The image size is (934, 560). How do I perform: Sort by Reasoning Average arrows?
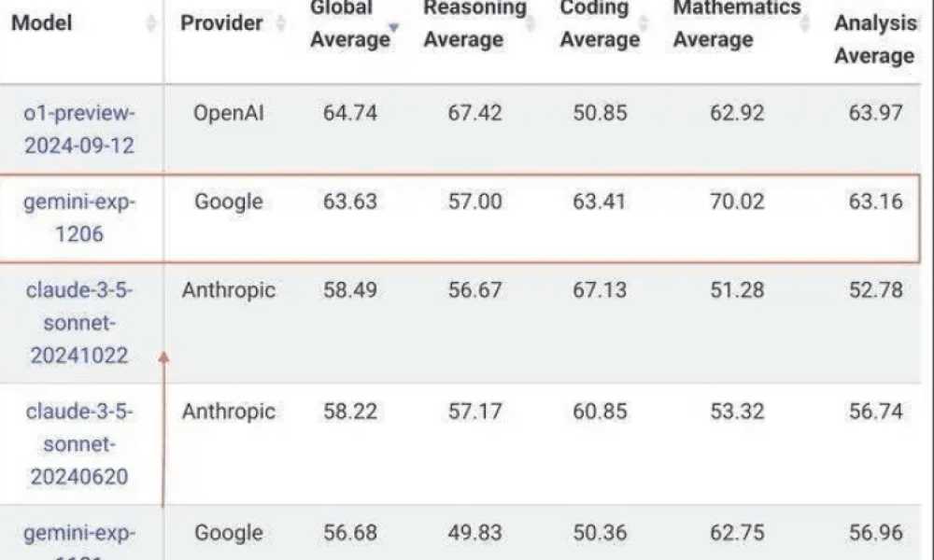click(529, 23)
